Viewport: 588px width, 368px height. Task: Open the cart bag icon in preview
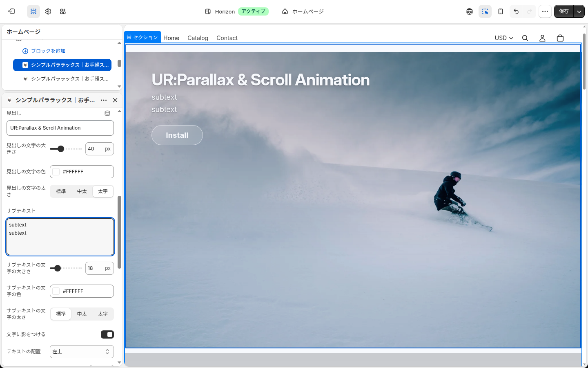560,38
